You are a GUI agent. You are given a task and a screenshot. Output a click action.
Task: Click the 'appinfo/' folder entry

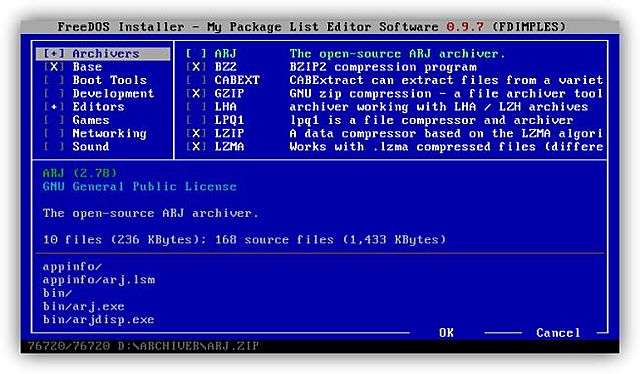pos(72,266)
